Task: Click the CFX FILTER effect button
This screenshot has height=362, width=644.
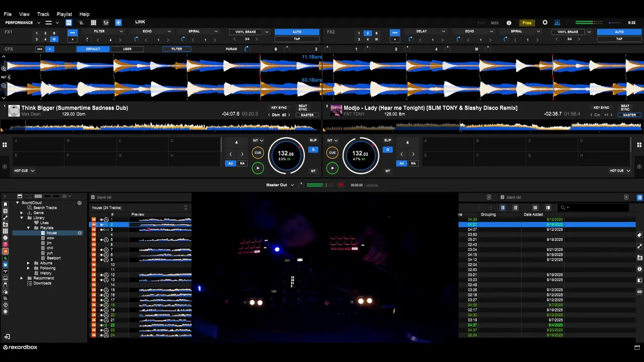Action: (x=177, y=49)
